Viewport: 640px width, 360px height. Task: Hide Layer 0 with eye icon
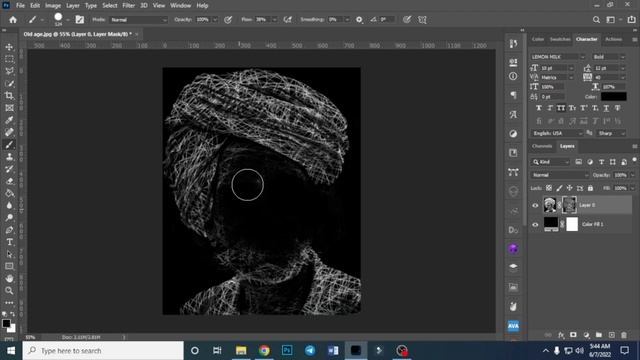(535, 205)
